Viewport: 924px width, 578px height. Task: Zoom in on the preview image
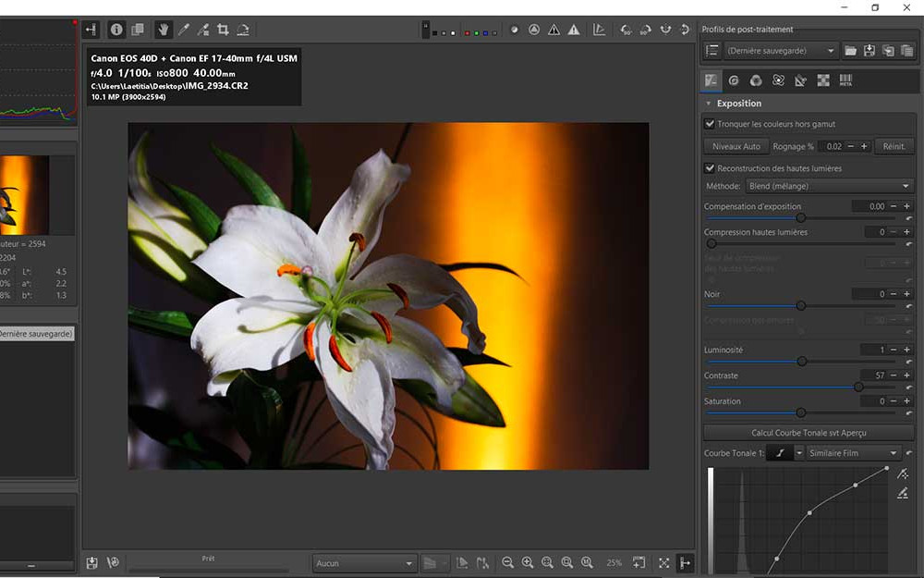tap(528, 562)
